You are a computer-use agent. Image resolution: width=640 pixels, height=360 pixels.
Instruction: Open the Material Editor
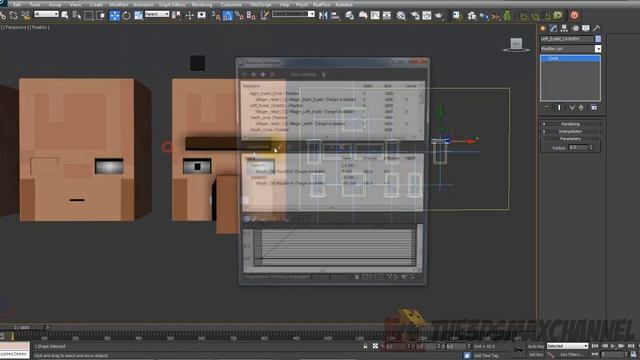click(x=401, y=16)
